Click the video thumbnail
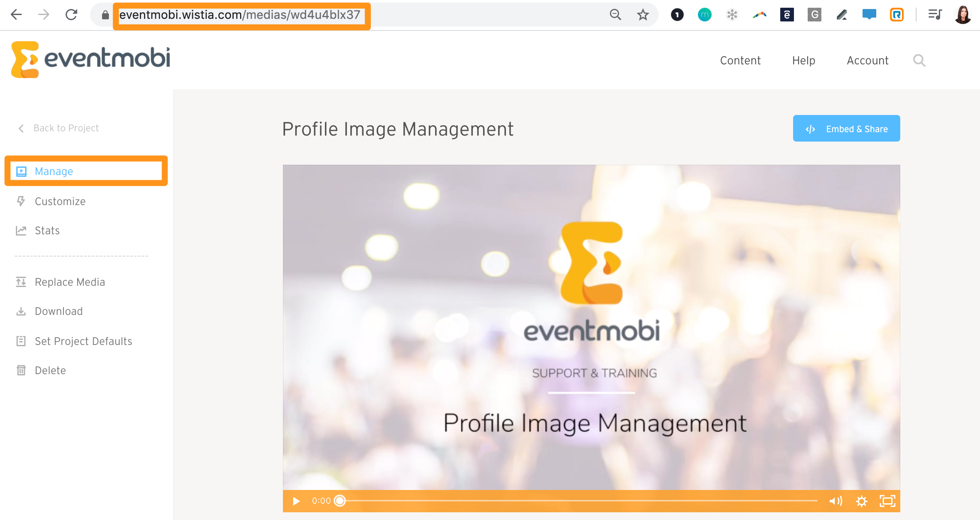This screenshot has height=520, width=980. coord(591,327)
